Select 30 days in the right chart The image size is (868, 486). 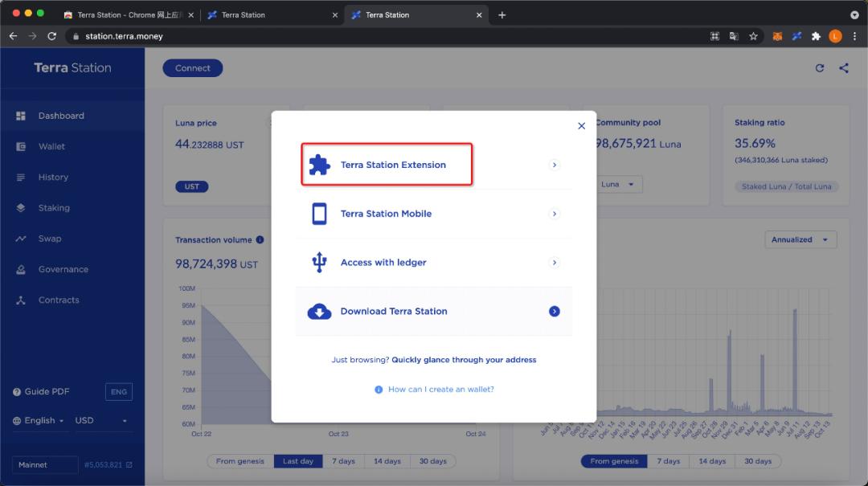tap(758, 461)
